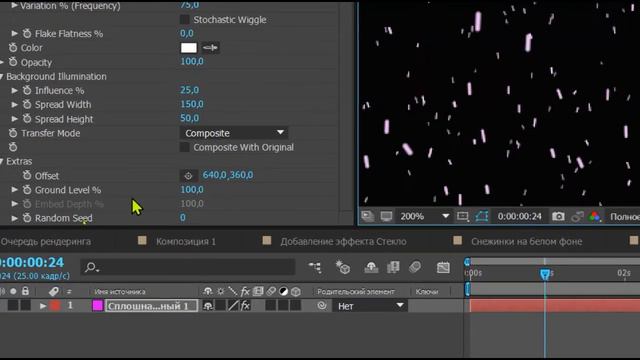
Task: Expand the Spread Height property
Action: (x=15, y=119)
